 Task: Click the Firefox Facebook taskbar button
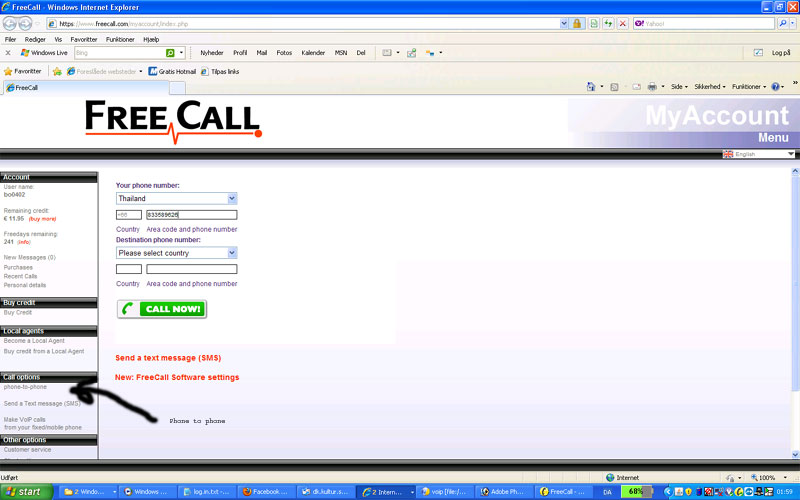click(x=266, y=492)
